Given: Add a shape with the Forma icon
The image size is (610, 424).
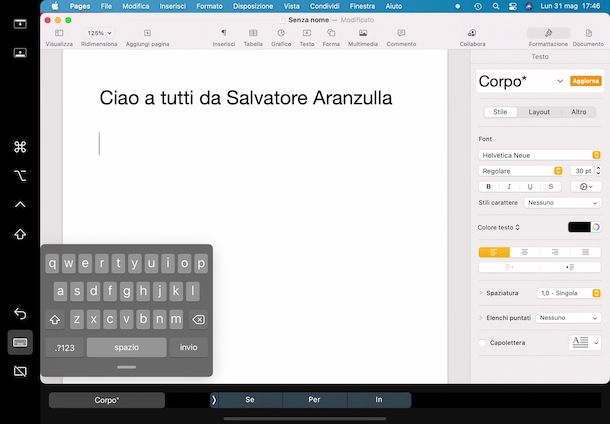Looking at the screenshot, I should 331,33.
